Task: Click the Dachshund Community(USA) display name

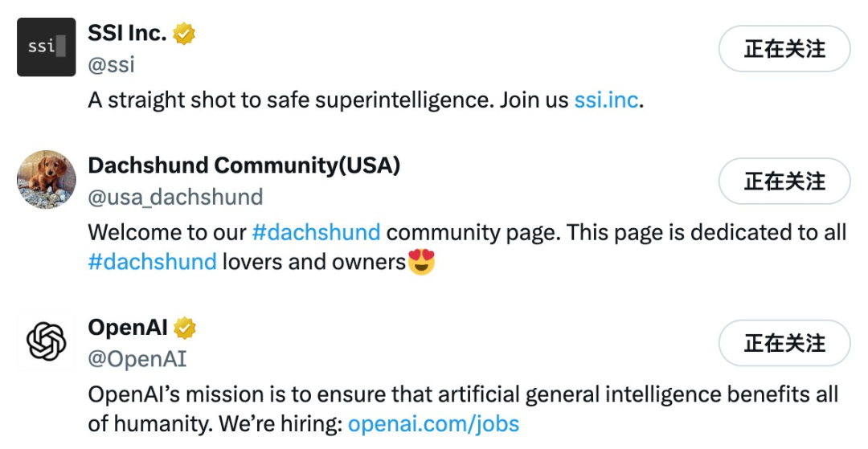Action: click(x=244, y=165)
